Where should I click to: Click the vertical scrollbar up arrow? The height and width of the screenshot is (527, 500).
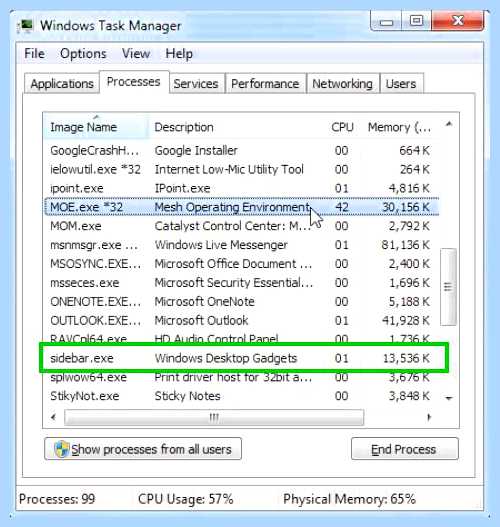pyautogui.click(x=449, y=125)
